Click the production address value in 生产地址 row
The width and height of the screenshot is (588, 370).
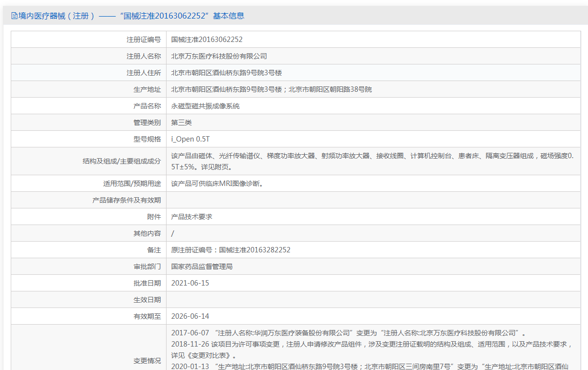coord(271,89)
